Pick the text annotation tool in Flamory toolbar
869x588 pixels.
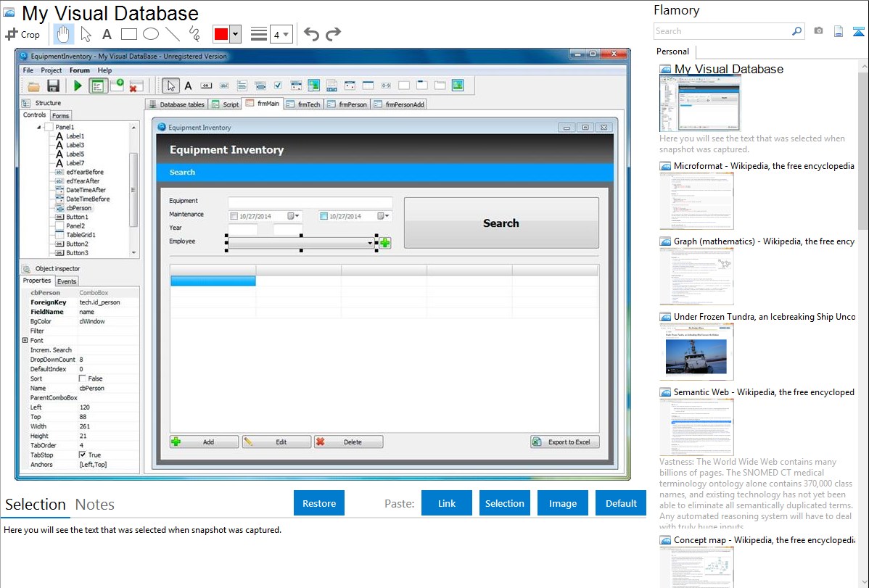[x=107, y=34]
